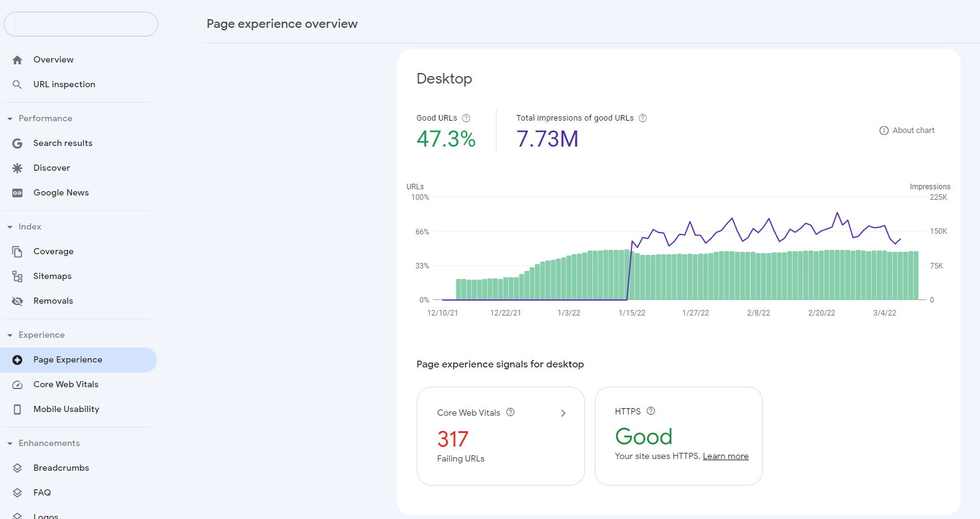Viewport: 980px width, 519px height.
Task: Click help icon next to Total impressions
Action: [x=642, y=118]
